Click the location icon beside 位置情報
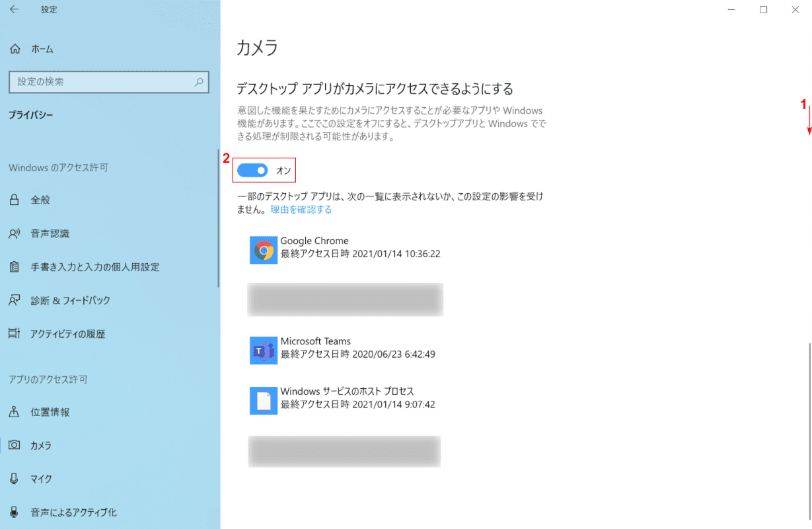The height and width of the screenshot is (529, 812). (15, 412)
